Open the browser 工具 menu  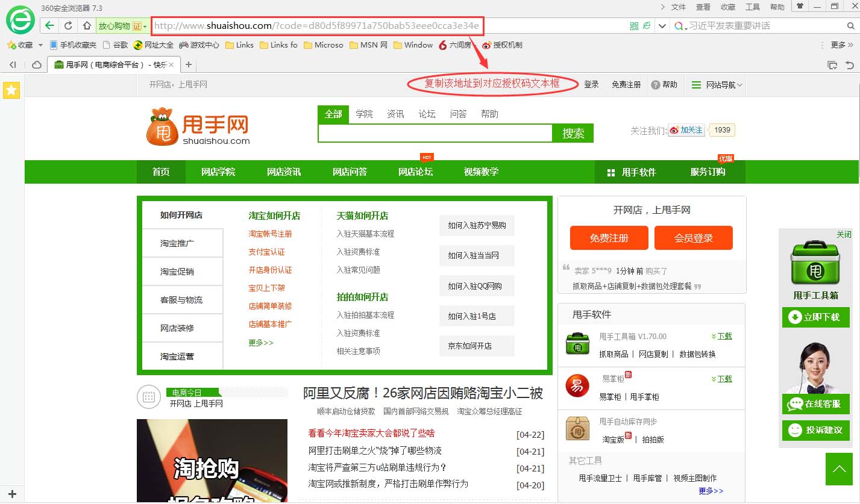point(753,7)
